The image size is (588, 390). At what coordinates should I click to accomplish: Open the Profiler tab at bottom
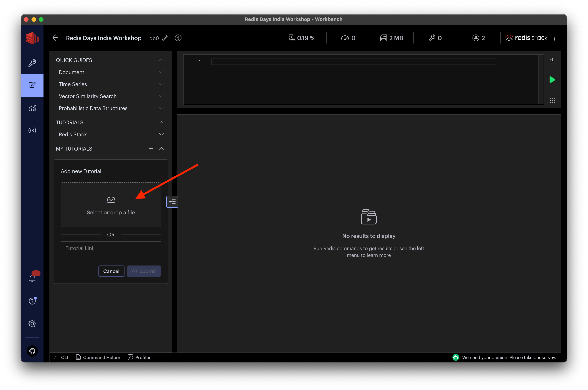tap(139, 357)
